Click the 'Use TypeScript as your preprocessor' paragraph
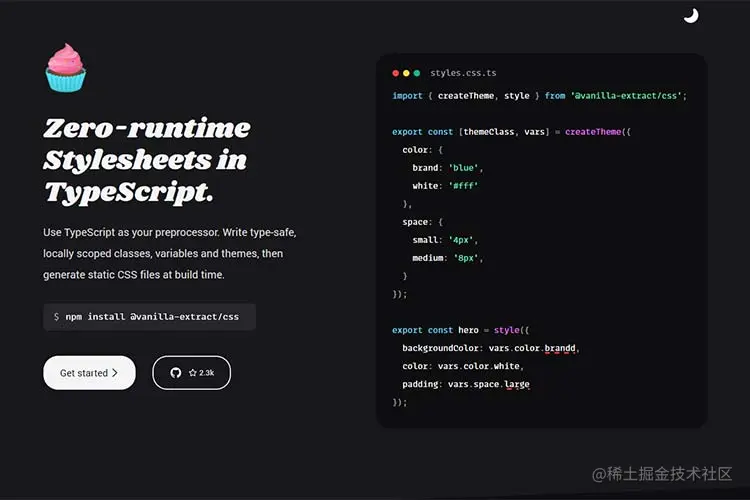This screenshot has width=750, height=500. (170, 254)
